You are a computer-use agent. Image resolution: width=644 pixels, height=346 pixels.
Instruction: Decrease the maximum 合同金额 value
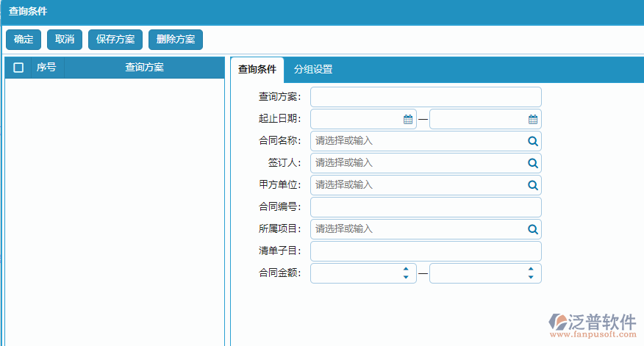(531, 277)
